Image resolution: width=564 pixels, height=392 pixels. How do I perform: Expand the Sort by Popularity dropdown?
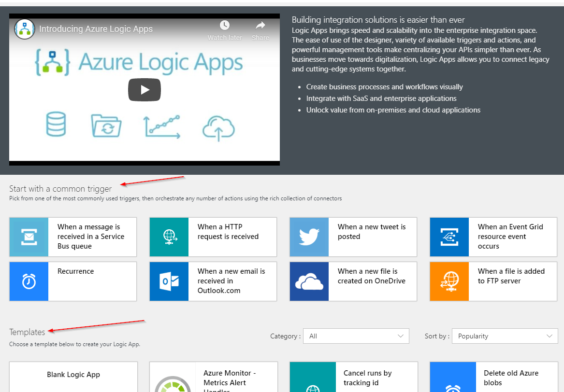pos(505,336)
